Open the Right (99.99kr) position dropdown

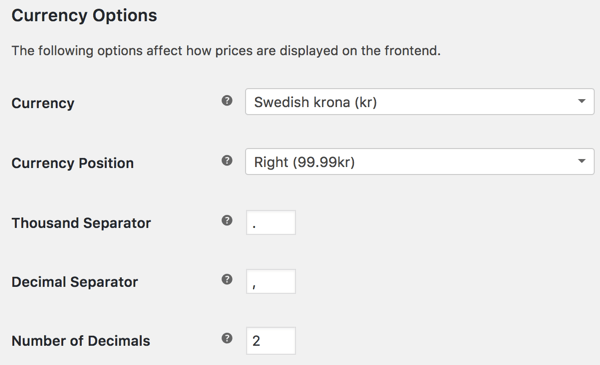click(420, 162)
